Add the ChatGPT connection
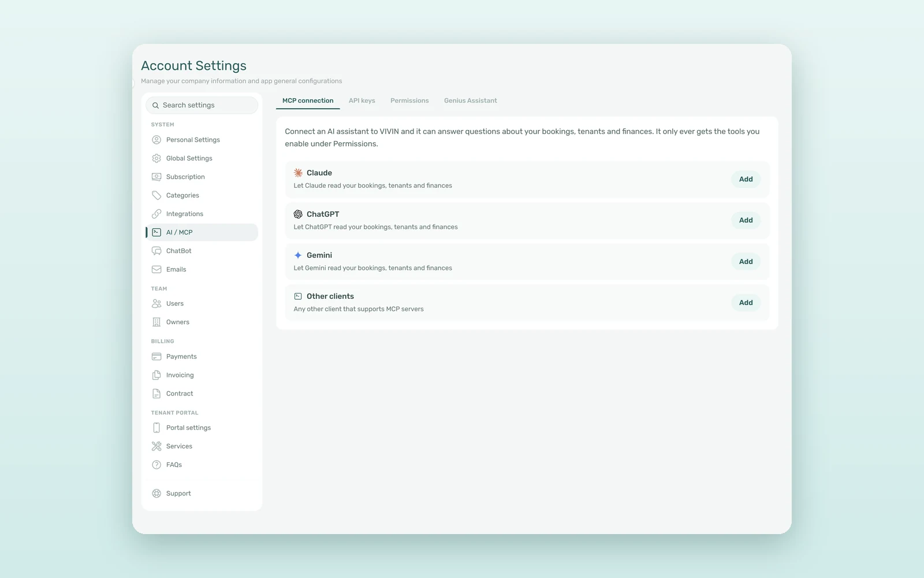Viewport: 924px width, 578px height. pyautogui.click(x=746, y=220)
